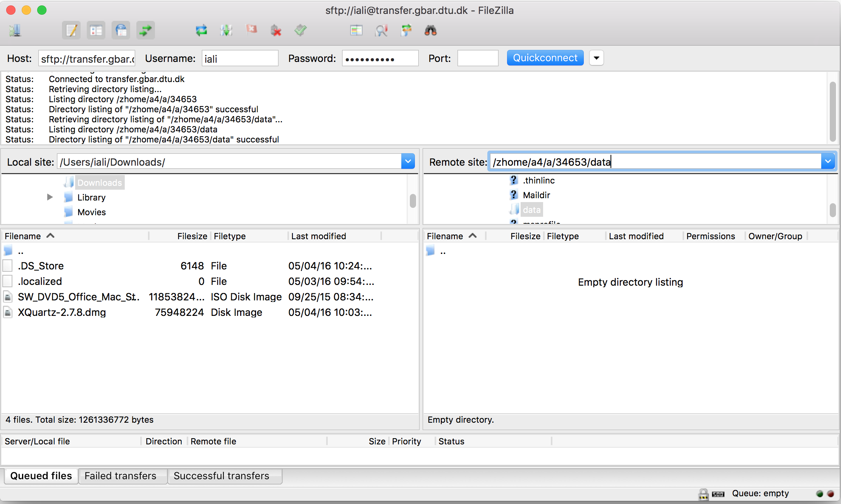Toggle message log display icon
The image size is (841, 504).
click(71, 30)
